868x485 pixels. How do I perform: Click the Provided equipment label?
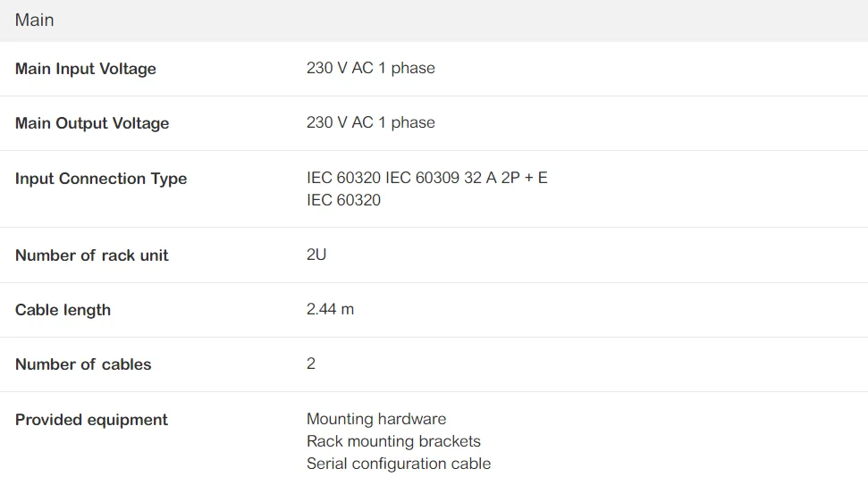point(91,420)
